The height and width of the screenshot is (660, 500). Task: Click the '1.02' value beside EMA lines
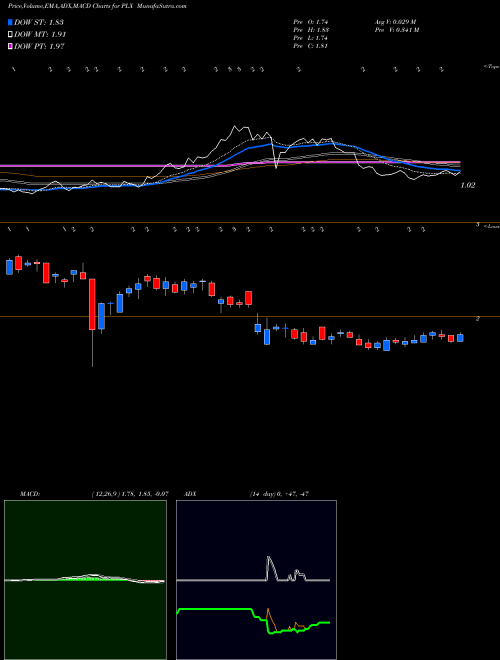pos(468,185)
